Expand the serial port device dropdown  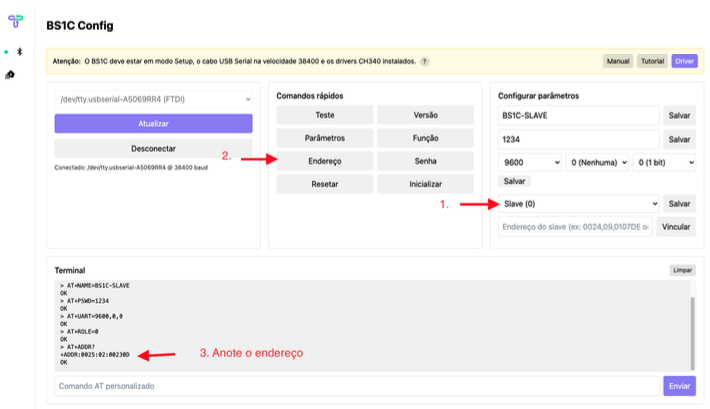pyautogui.click(x=153, y=98)
